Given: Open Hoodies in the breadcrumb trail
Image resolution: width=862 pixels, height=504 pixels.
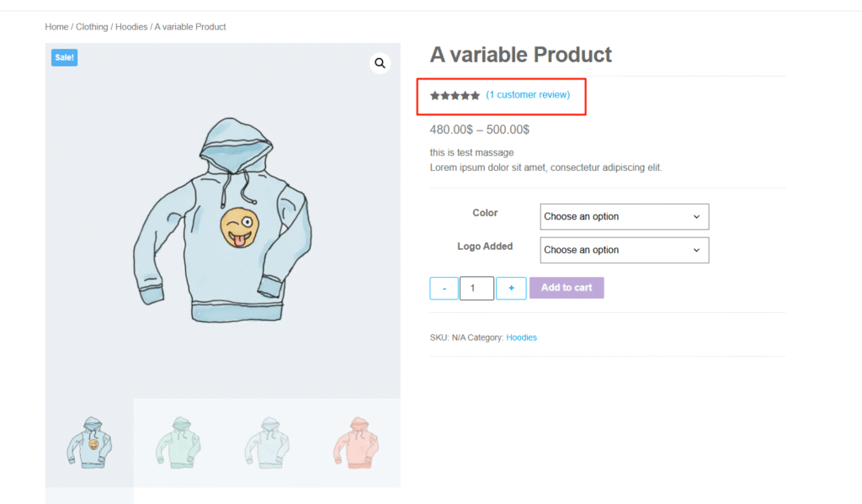Looking at the screenshot, I should [130, 27].
